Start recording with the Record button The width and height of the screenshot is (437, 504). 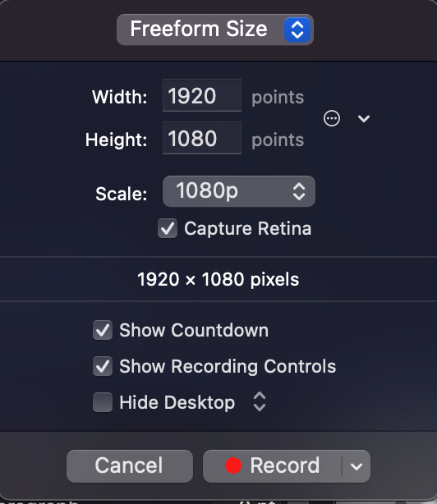click(x=272, y=466)
